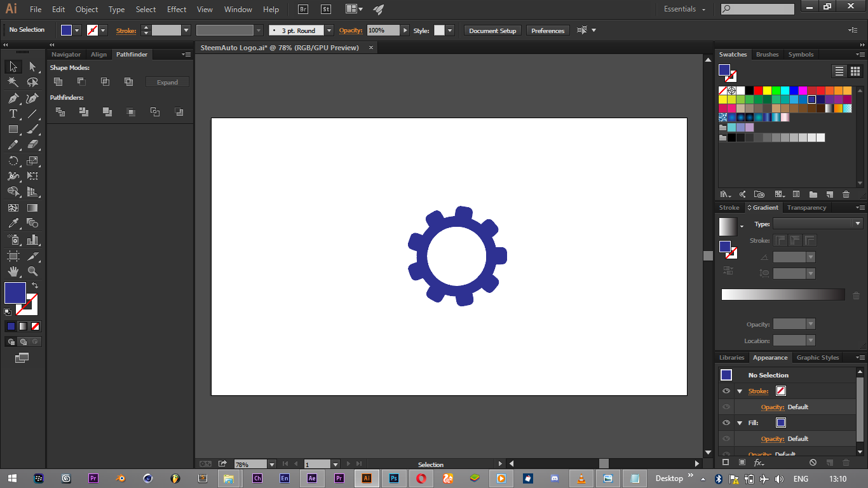Viewport: 868px width, 488px height.
Task: Click the Unite shape mode icon
Action: tap(58, 81)
